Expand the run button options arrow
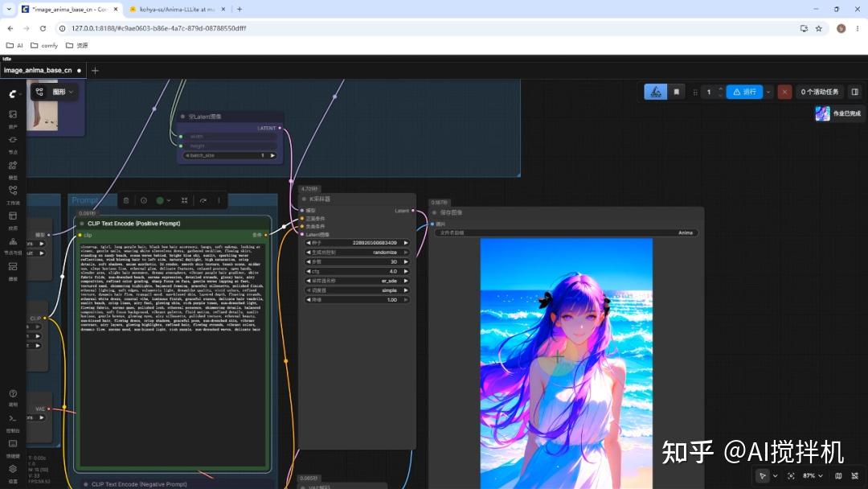The image size is (868, 489). [768, 92]
